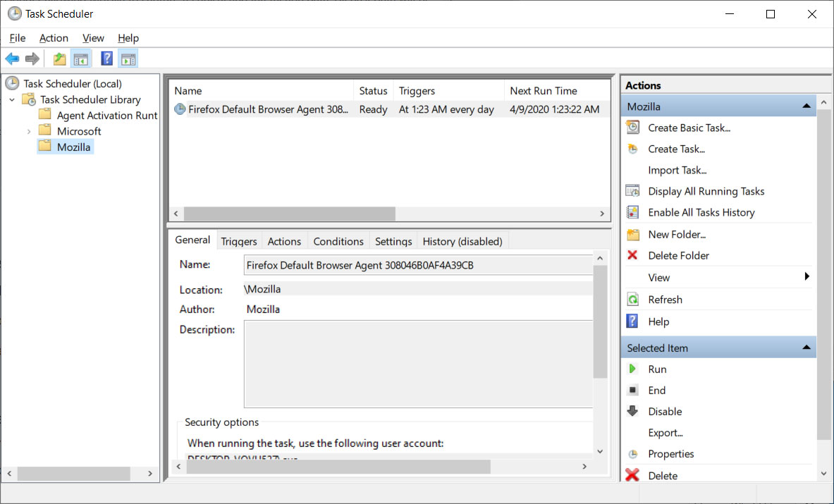834x504 pixels.
Task: Click the Disable action label
Action: click(x=665, y=412)
